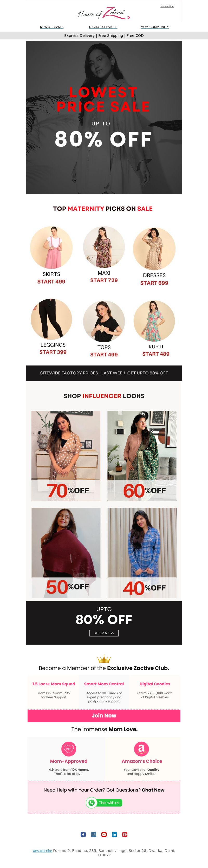Open the Instagram social icon
The width and height of the screenshot is (208, 868).
[94, 834]
